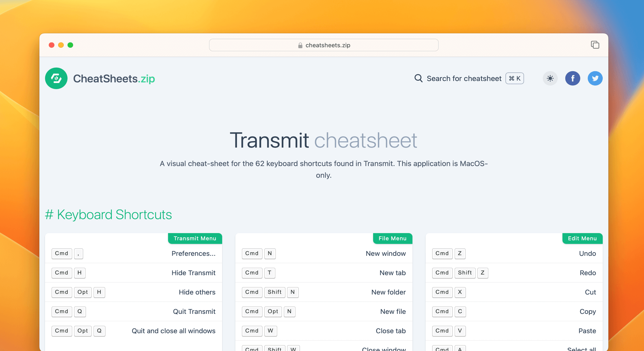Click the search magnifier icon

click(x=418, y=78)
